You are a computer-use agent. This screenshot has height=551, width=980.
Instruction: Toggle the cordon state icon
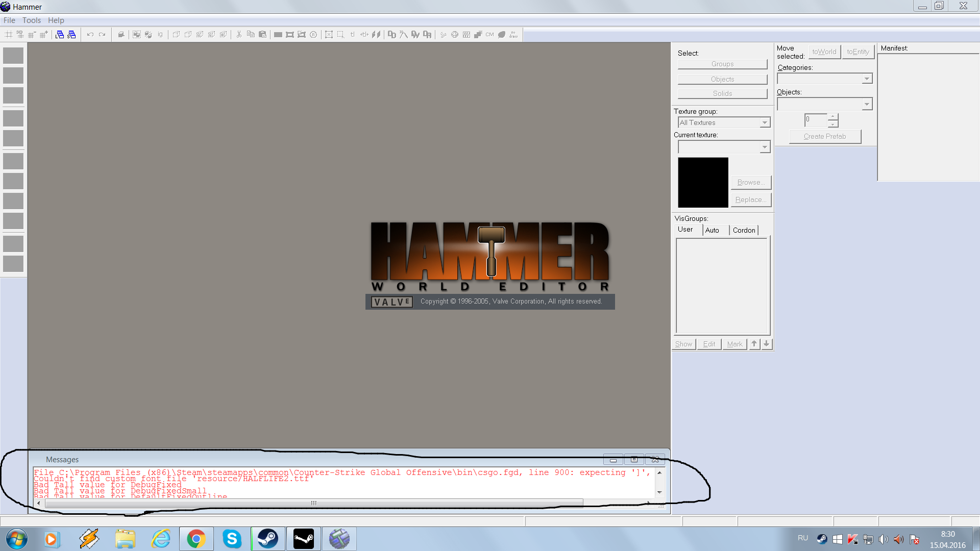[x=278, y=35]
